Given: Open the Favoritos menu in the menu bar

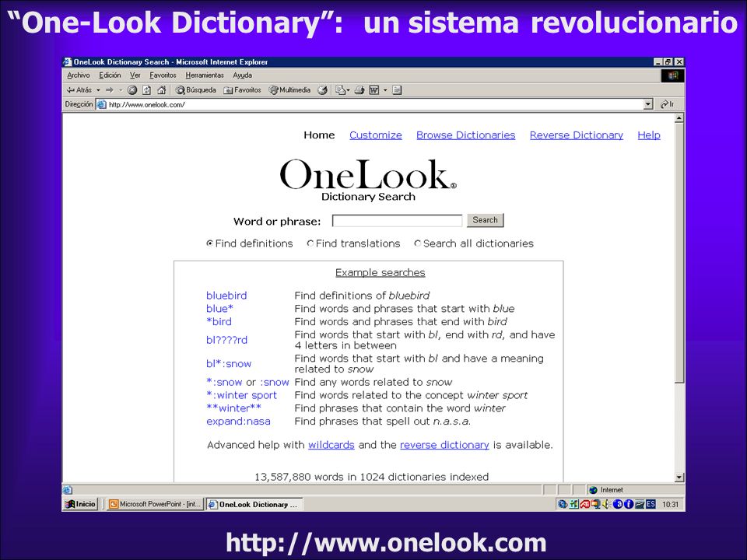Looking at the screenshot, I should 163,75.
